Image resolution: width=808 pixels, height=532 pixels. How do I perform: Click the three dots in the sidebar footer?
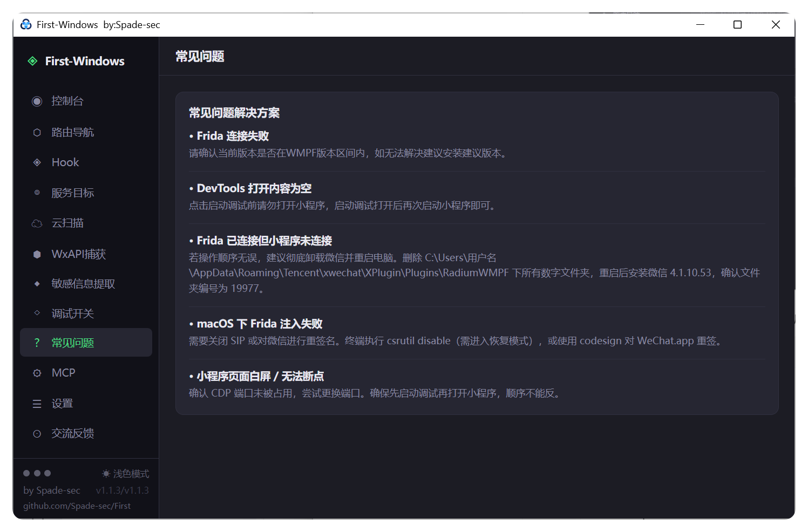pyautogui.click(x=37, y=473)
